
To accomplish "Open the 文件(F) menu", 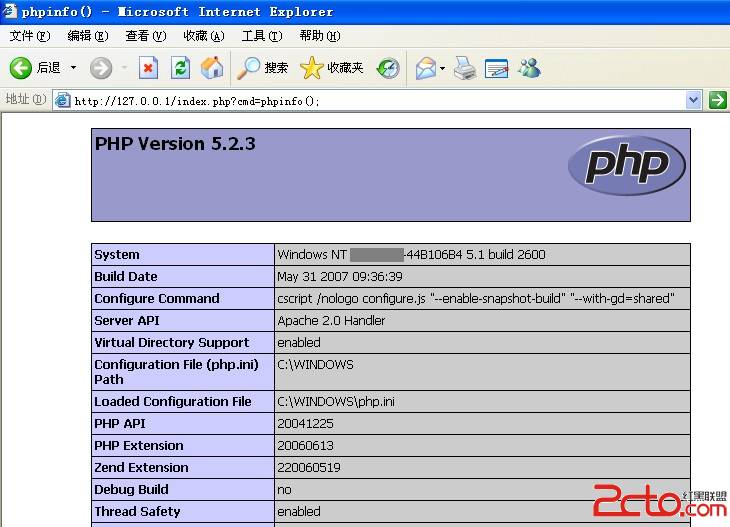I will (30, 36).
